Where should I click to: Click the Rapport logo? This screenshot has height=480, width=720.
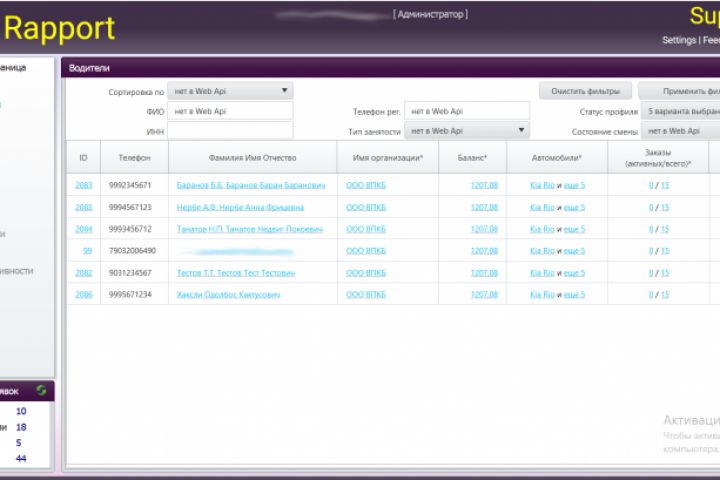pyautogui.click(x=59, y=28)
